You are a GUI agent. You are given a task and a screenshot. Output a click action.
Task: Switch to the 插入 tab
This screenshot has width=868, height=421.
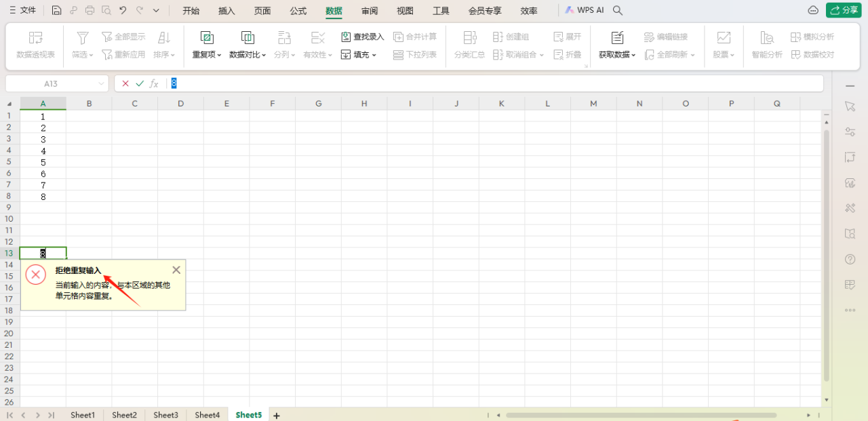click(x=226, y=11)
